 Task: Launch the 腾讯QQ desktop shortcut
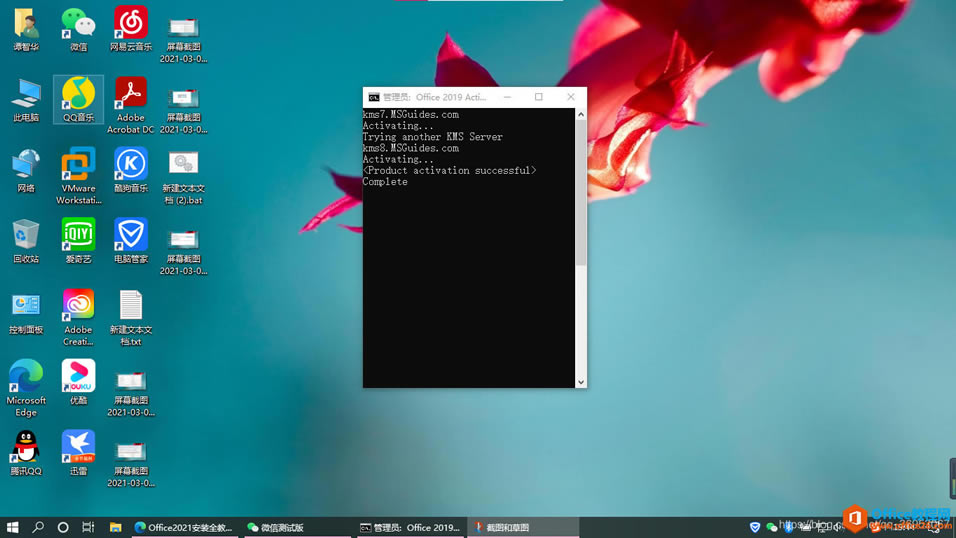[26, 453]
